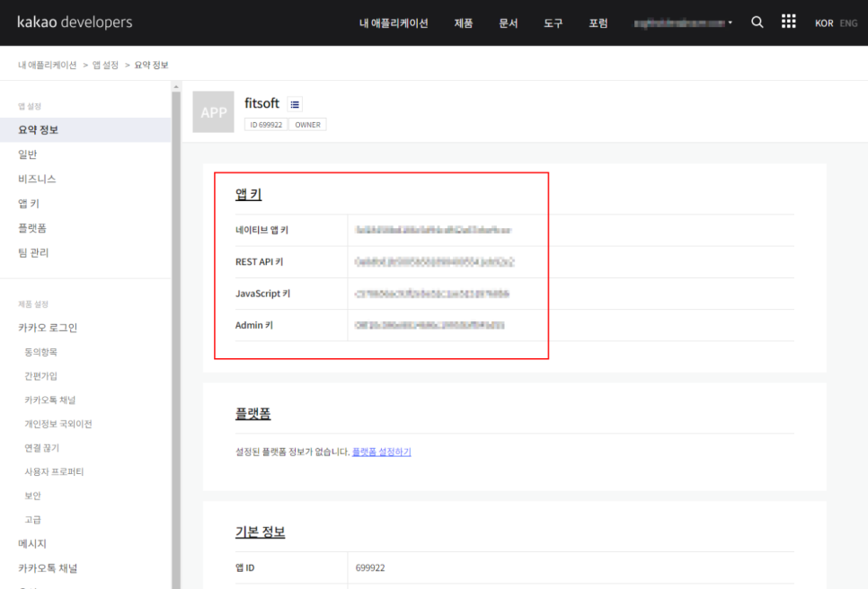
Task: Open 보안 submenu item
Action: click(32, 496)
